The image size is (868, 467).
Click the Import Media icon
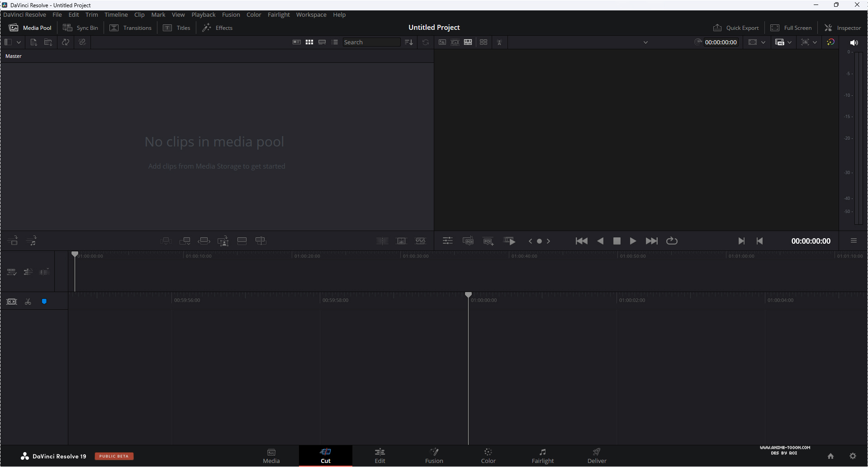coord(33,42)
